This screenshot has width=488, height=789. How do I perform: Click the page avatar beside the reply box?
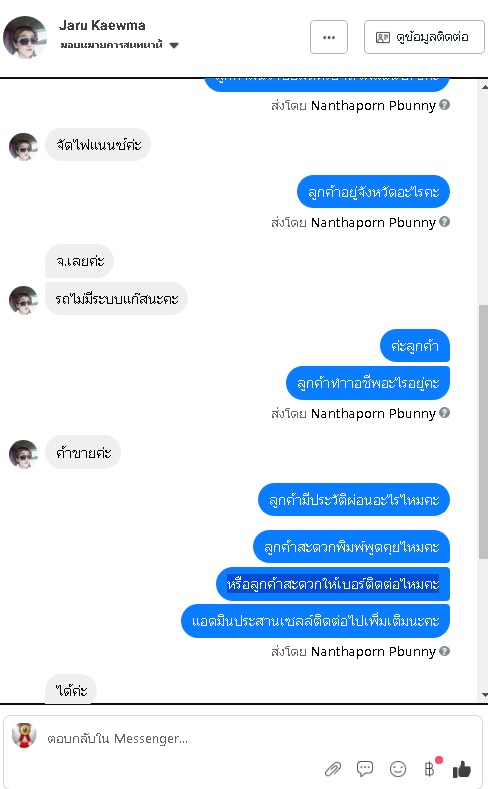coord(24,735)
